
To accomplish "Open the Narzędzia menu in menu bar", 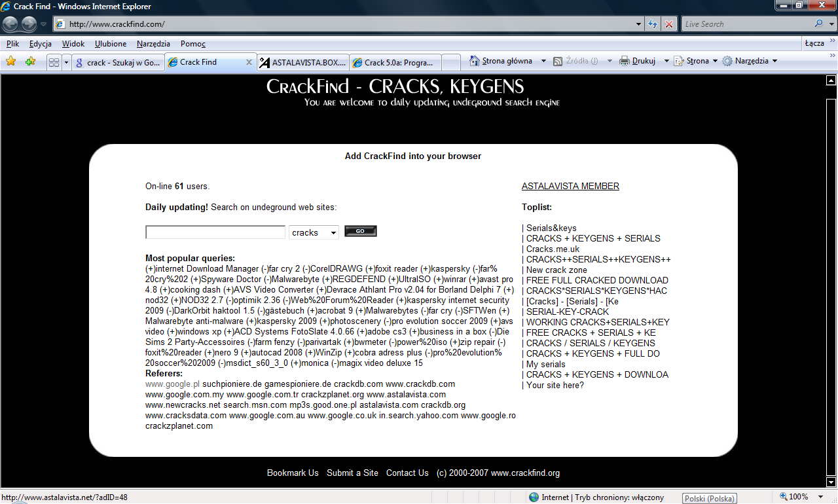I will coord(153,44).
